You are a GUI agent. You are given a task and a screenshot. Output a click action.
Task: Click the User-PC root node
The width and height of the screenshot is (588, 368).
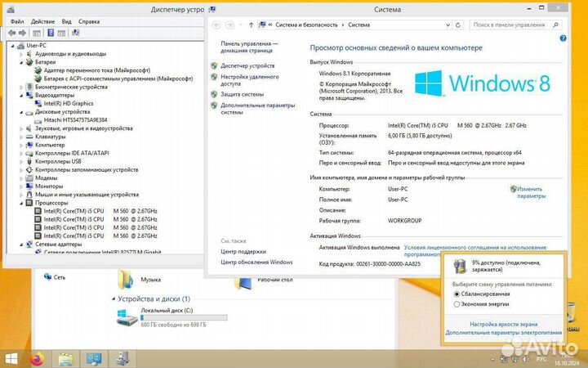(x=36, y=46)
